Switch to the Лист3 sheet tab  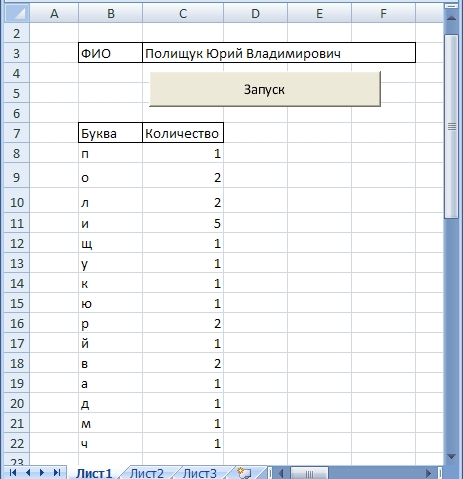tap(200, 473)
